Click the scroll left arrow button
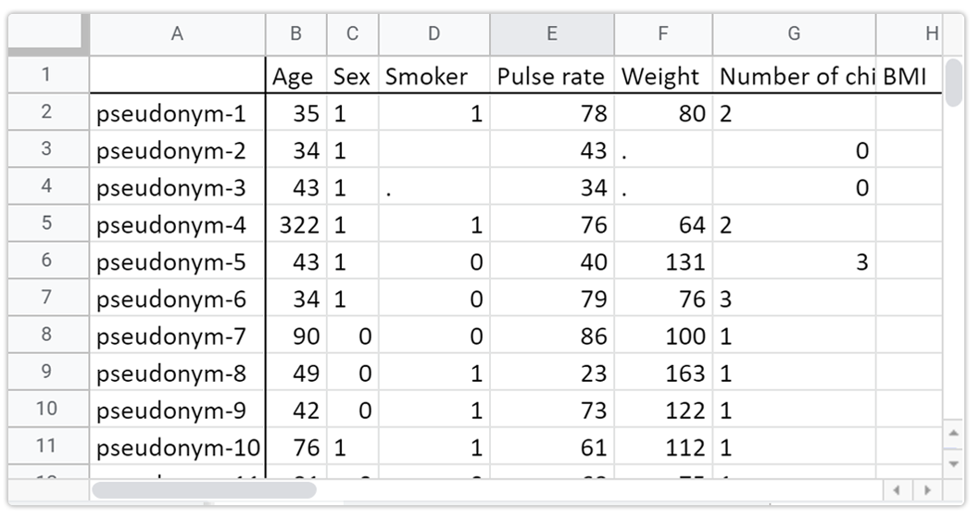The image size is (980, 520). click(897, 489)
